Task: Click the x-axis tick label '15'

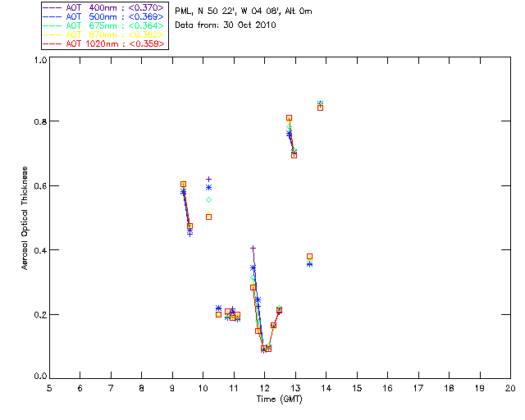Action: coord(358,388)
